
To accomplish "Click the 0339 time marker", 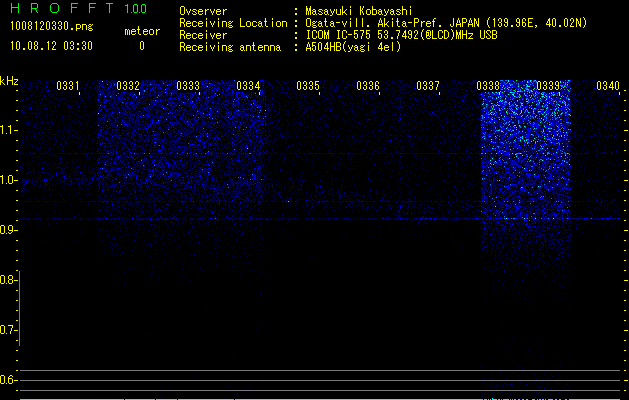I will 548,86.
